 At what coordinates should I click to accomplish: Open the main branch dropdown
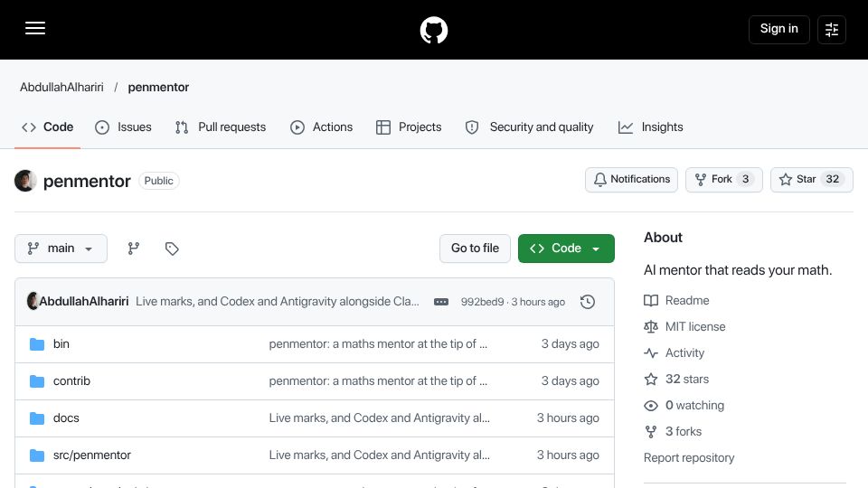pyautogui.click(x=61, y=249)
